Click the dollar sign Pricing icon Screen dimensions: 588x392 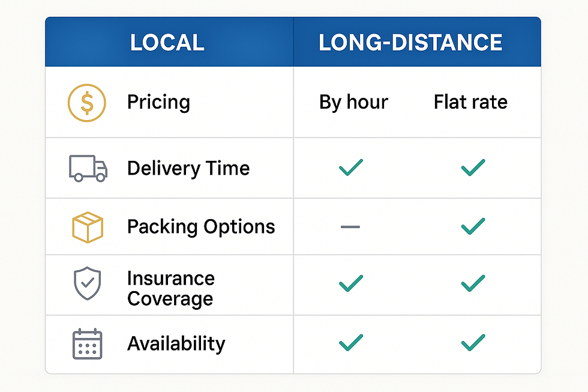point(87,103)
